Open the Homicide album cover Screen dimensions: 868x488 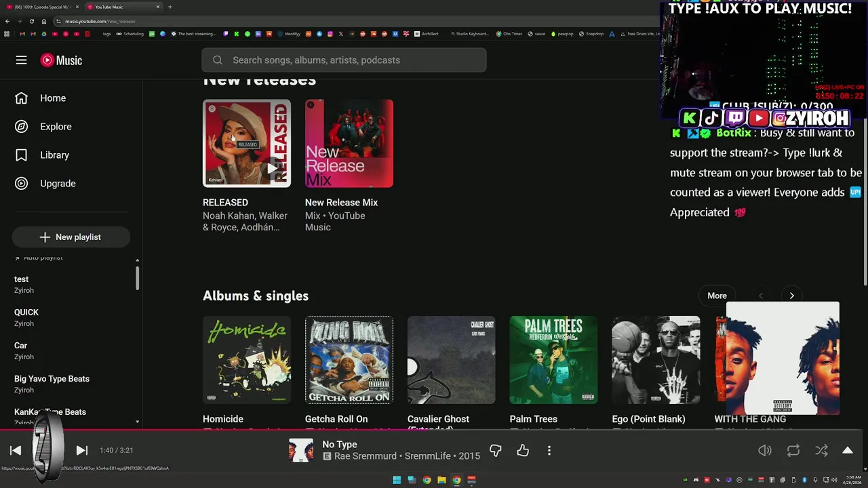click(x=247, y=360)
